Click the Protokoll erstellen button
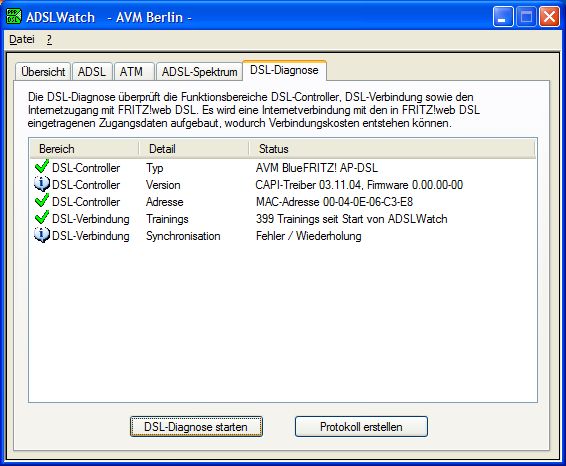 pyautogui.click(x=361, y=427)
